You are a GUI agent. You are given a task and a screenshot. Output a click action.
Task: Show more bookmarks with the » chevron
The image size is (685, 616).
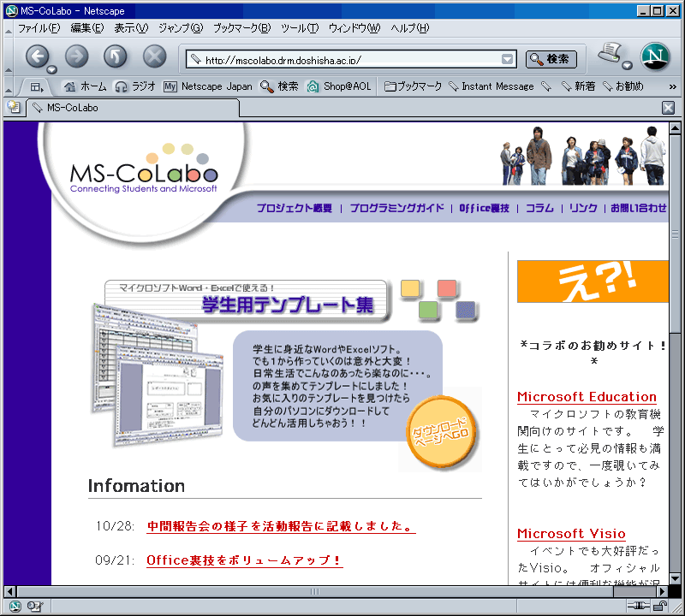[x=673, y=87]
